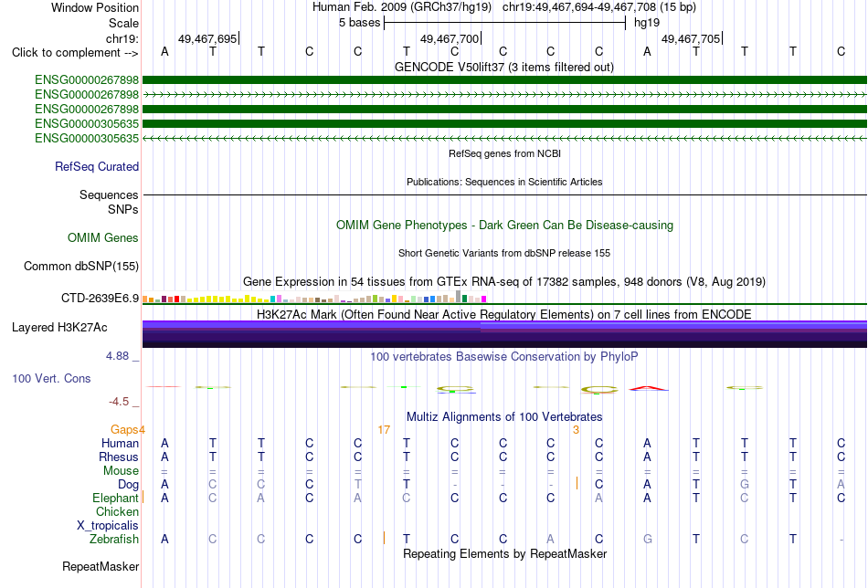Click the CTD-2639E6.9 gene label
Image resolution: width=868 pixels, height=588 pixels.
(x=100, y=299)
